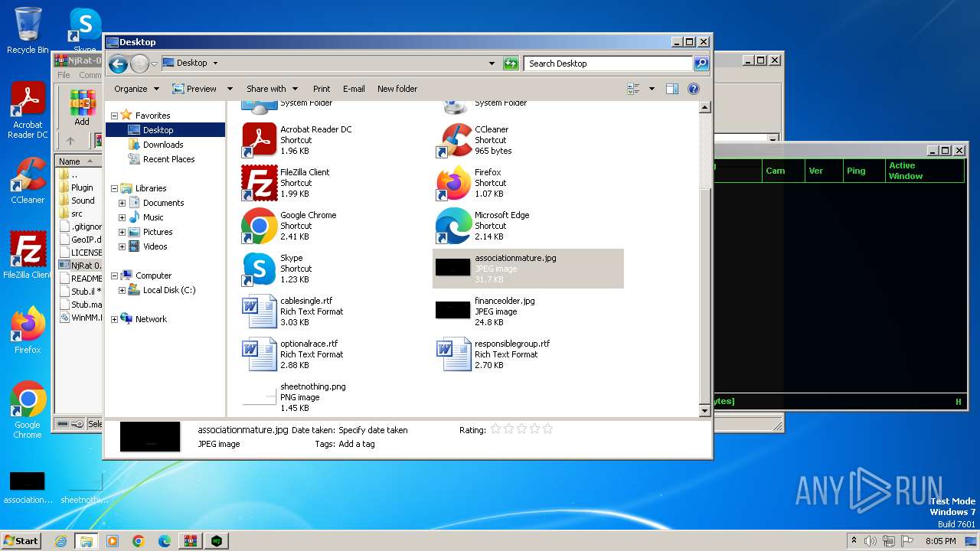Click Add a tag field
The width and height of the screenshot is (980, 551).
point(357,444)
